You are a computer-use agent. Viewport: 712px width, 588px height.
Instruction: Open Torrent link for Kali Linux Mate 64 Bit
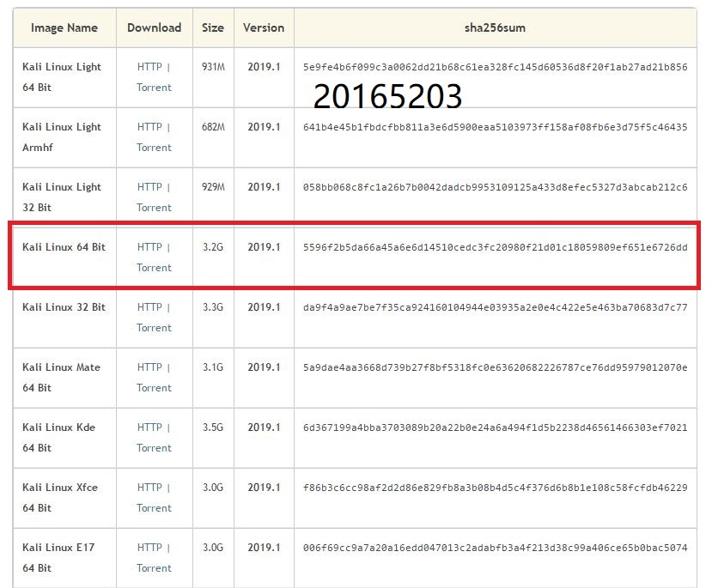point(154,388)
